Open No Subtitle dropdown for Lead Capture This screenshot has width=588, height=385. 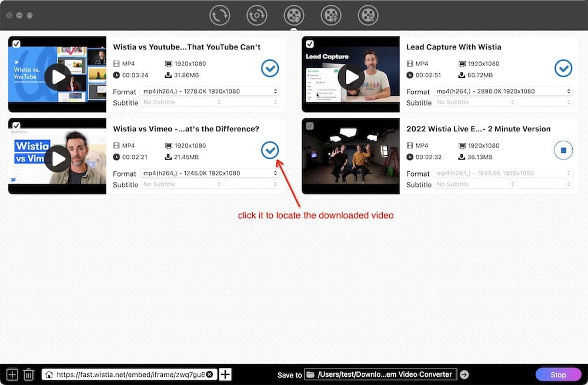475,102
